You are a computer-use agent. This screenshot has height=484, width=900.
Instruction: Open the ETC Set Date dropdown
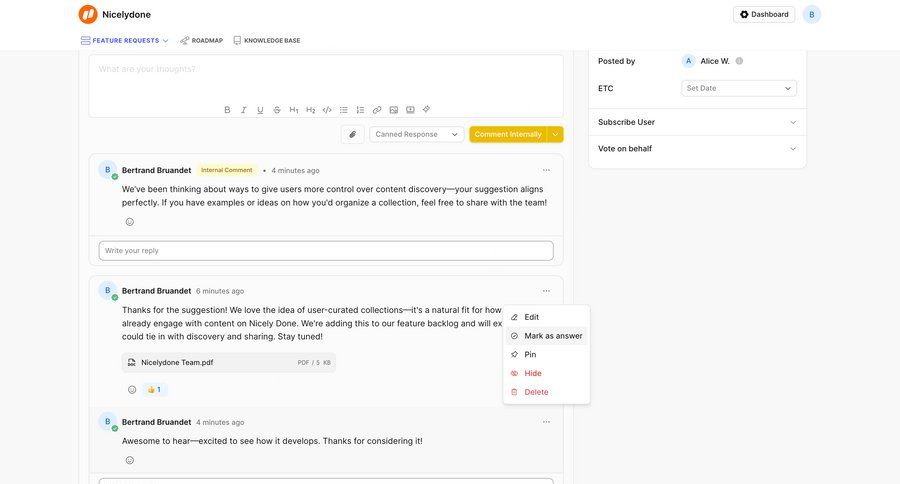point(739,88)
